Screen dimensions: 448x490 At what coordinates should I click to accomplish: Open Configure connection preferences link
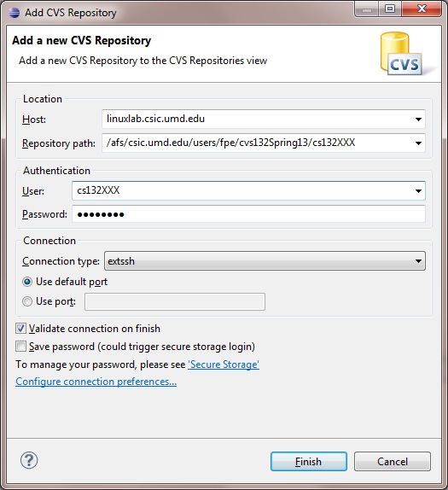96,382
